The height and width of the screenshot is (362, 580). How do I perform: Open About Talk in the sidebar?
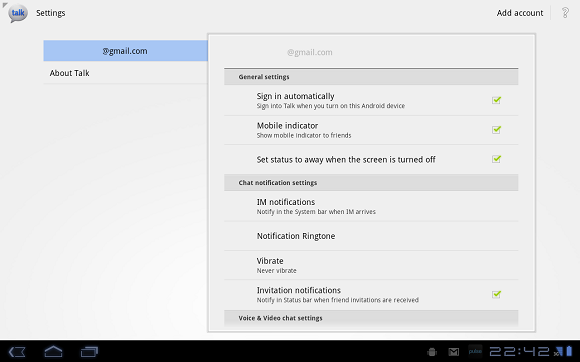[125, 73]
